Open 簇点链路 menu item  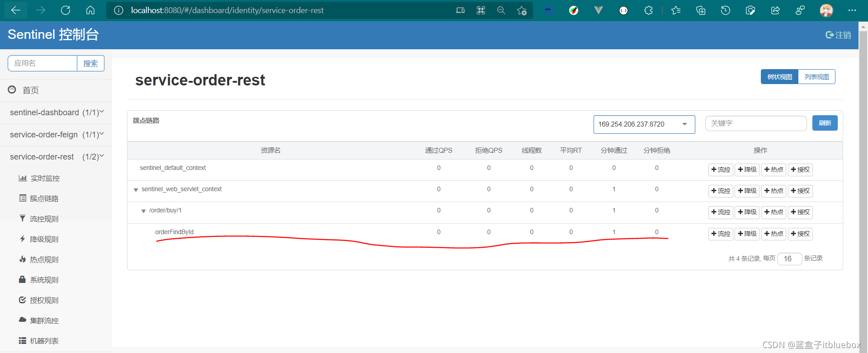coord(39,198)
